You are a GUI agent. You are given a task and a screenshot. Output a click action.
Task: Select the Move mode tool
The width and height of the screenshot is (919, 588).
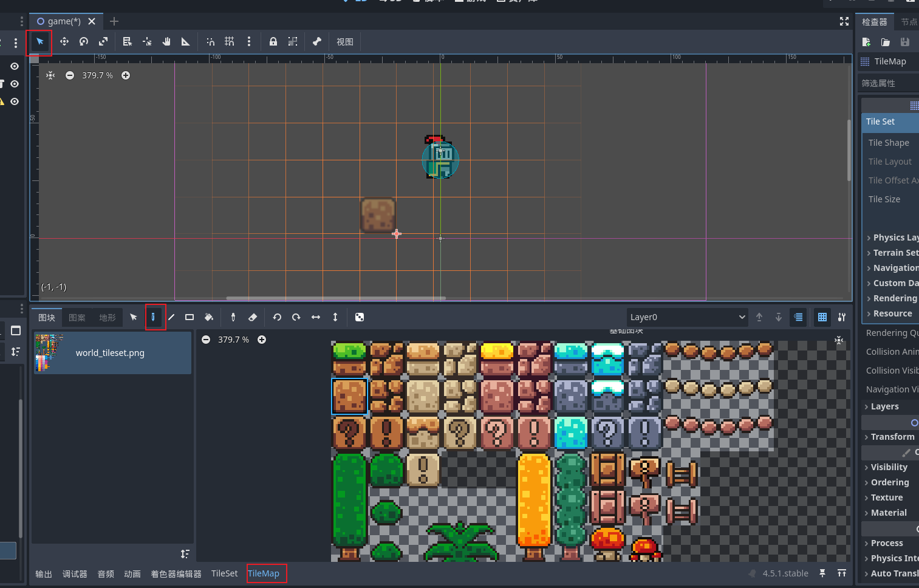click(x=64, y=42)
